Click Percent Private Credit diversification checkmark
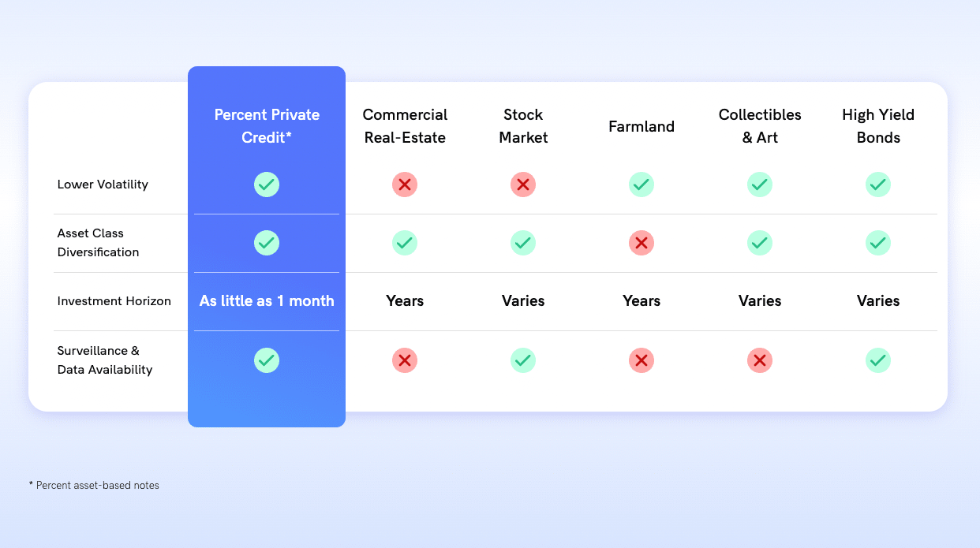The image size is (980, 548). point(267,243)
